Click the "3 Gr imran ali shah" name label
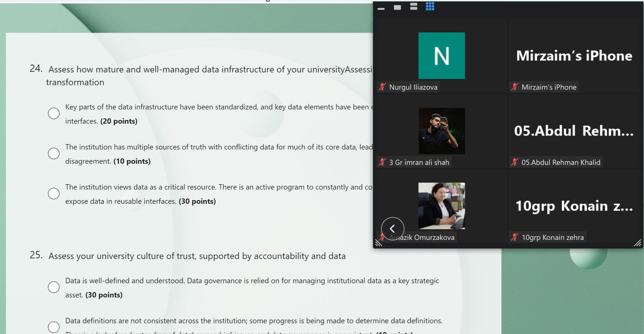The height and width of the screenshot is (334, 644). click(419, 162)
